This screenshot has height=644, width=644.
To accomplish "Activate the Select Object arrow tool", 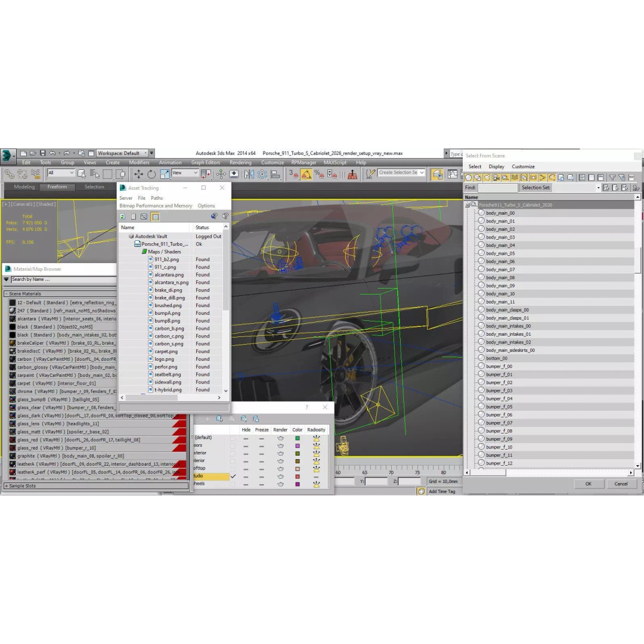I will pyautogui.click(x=82, y=175).
